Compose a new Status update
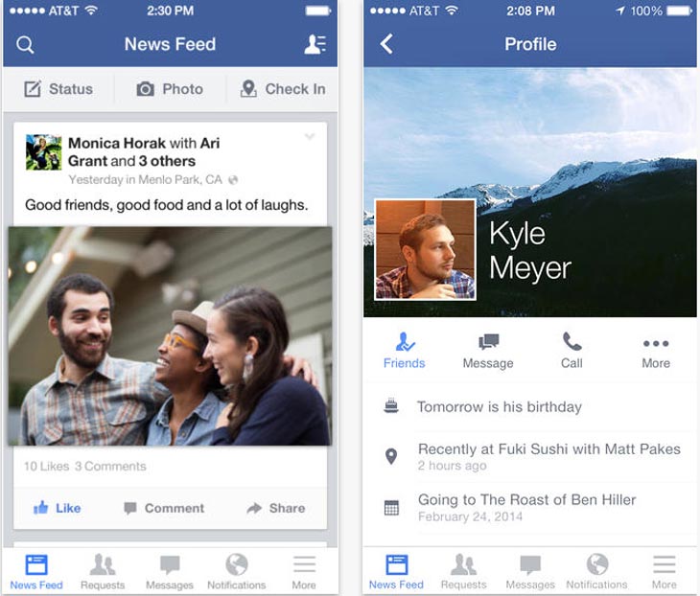The image size is (700, 596). pos(58,89)
